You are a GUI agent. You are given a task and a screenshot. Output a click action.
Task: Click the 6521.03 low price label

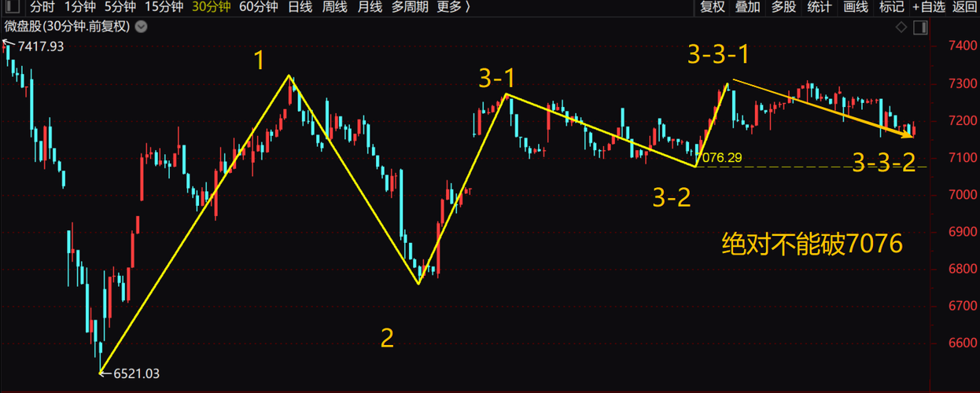point(136,373)
